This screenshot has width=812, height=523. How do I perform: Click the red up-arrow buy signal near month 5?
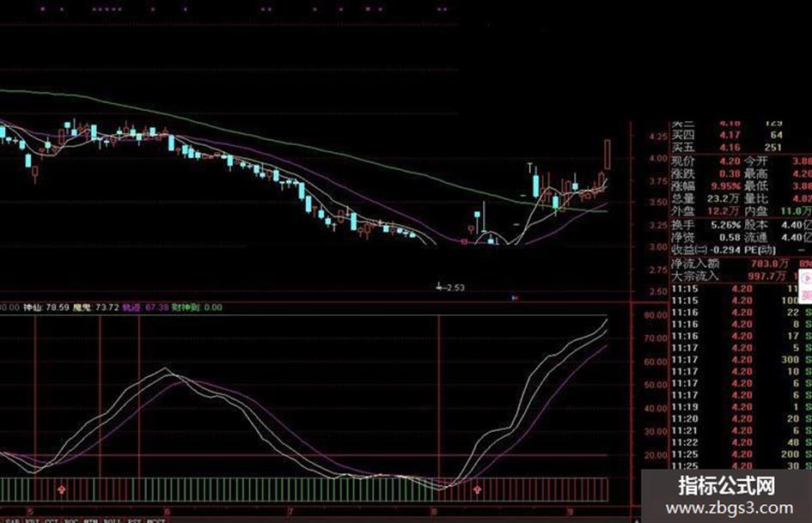click(x=62, y=490)
